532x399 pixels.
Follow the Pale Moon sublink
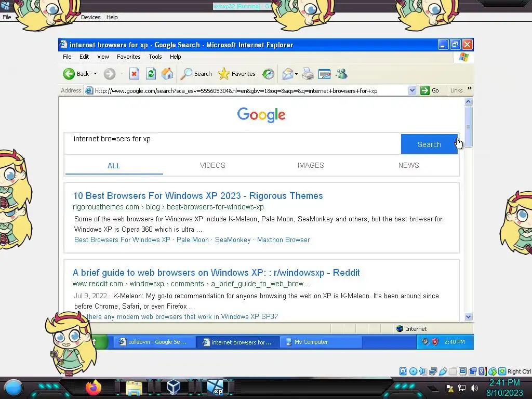pyautogui.click(x=192, y=240)
